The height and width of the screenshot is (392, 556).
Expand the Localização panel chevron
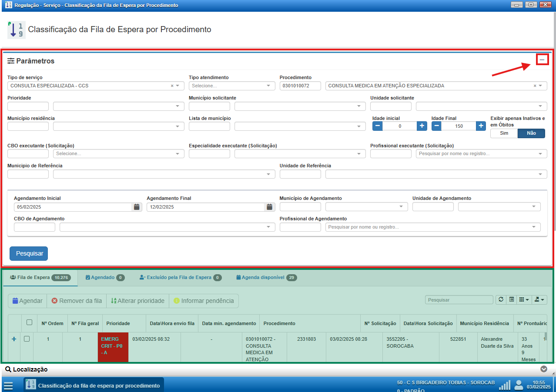coord(543,369)
